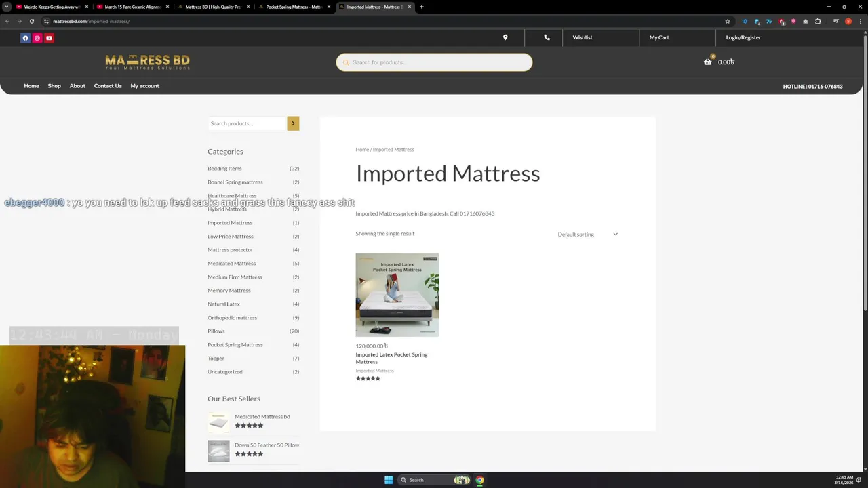Open Contact Us in navigation menu
Viewport: 868px width, 488px height.
(x=108, y=86)
